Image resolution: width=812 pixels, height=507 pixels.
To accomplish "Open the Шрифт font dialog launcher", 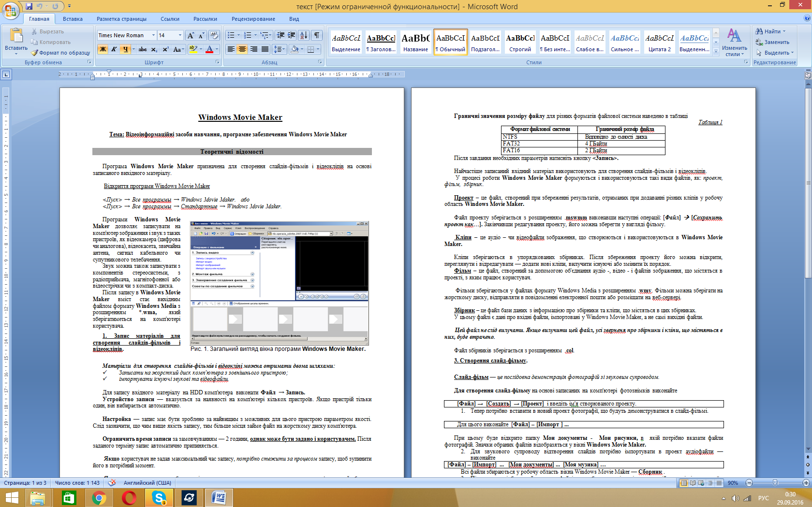I will [218, 62].
